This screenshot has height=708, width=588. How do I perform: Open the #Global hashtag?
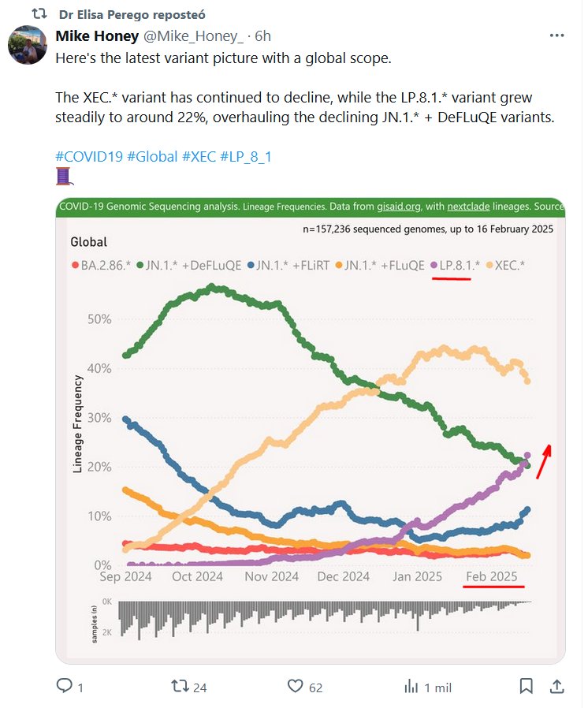pyautogui.click(x=152, y=156)
